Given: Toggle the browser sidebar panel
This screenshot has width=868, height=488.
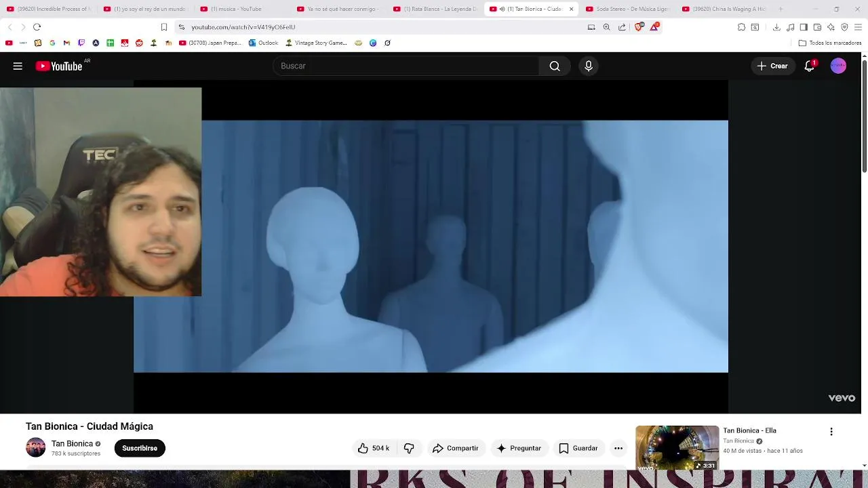Looking at the screenshot, I should pyautogui.click(x=804, y=27).
